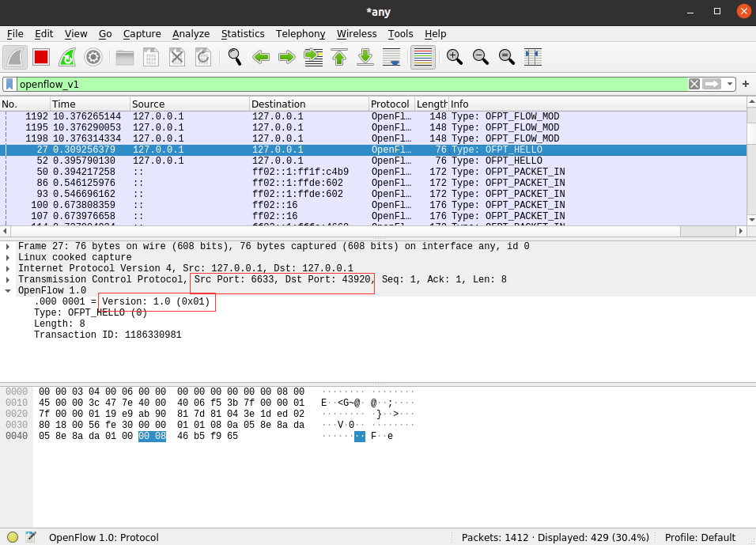Toggle auto-scroll during live capture
Image resolution: width=756 pixels, height=545 pixels.
[391, 58]
